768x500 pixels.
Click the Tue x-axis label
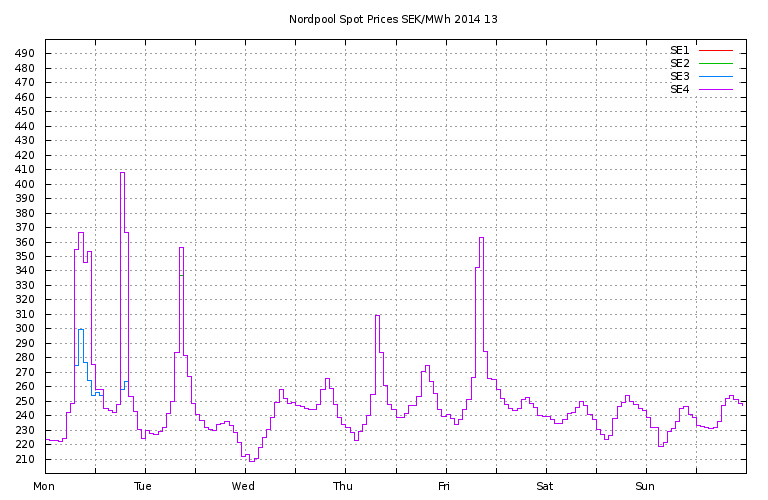click(x=143, y=486)
